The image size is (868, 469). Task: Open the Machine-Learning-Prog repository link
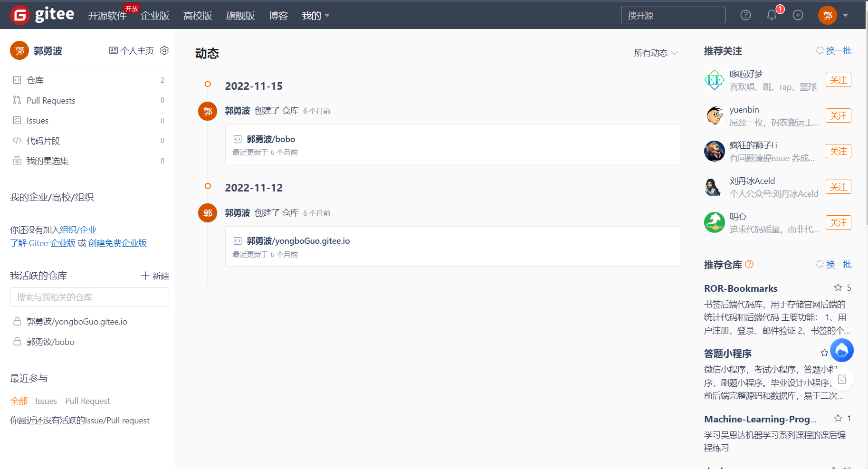(x=760, y=419)
